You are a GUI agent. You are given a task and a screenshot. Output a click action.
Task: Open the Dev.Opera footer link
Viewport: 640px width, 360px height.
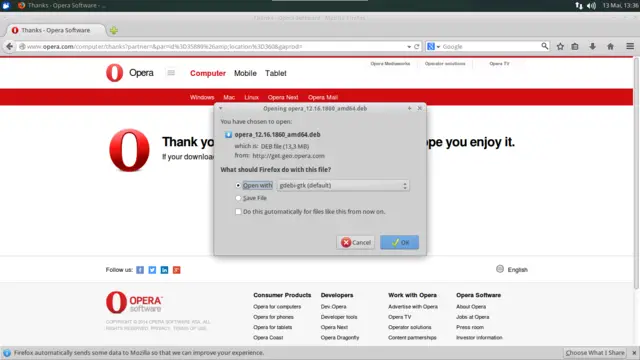coord(333,307)
